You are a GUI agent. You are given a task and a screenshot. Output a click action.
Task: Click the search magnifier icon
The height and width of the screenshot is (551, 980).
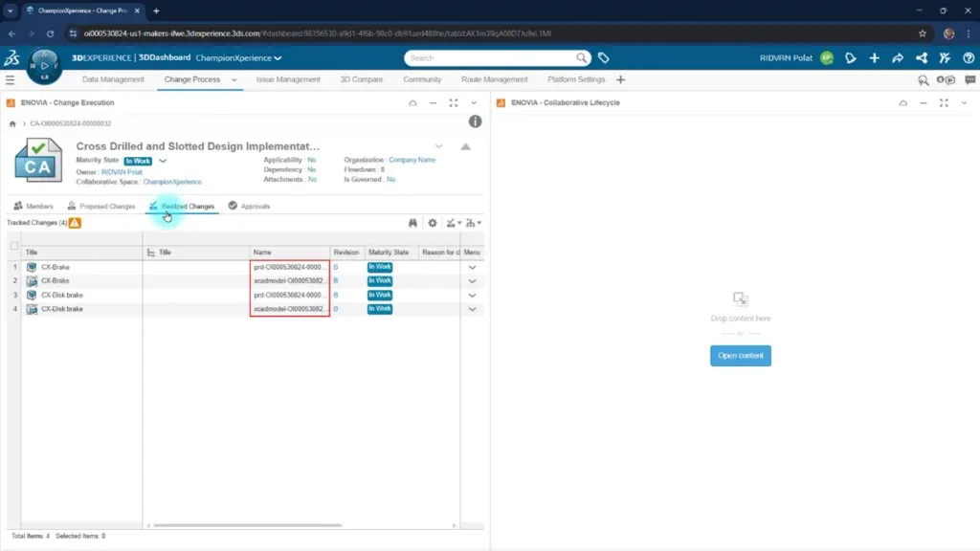coord(581,58)
